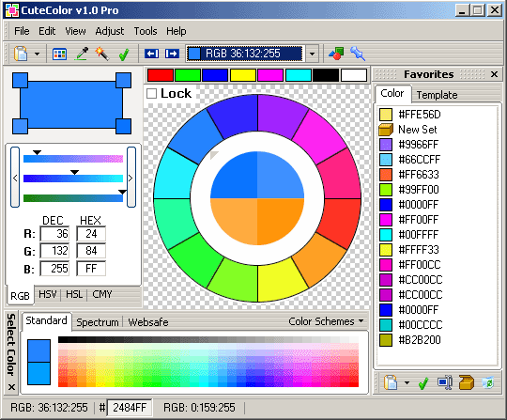Close the Select Color panel
This screenshot has height=420, width=507.
tap(11, 387)
